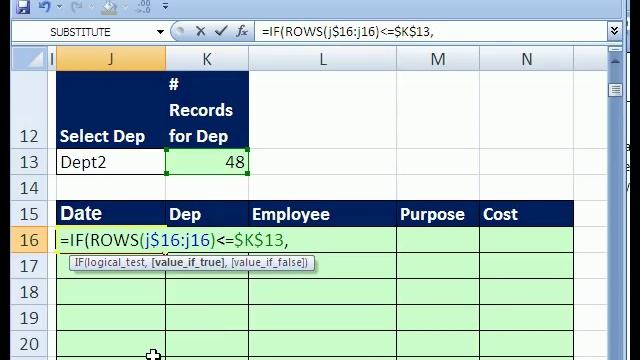Click the Save icon in quick access toolbar
This screenshot has height=360, width=640.
tap(23, 7)
